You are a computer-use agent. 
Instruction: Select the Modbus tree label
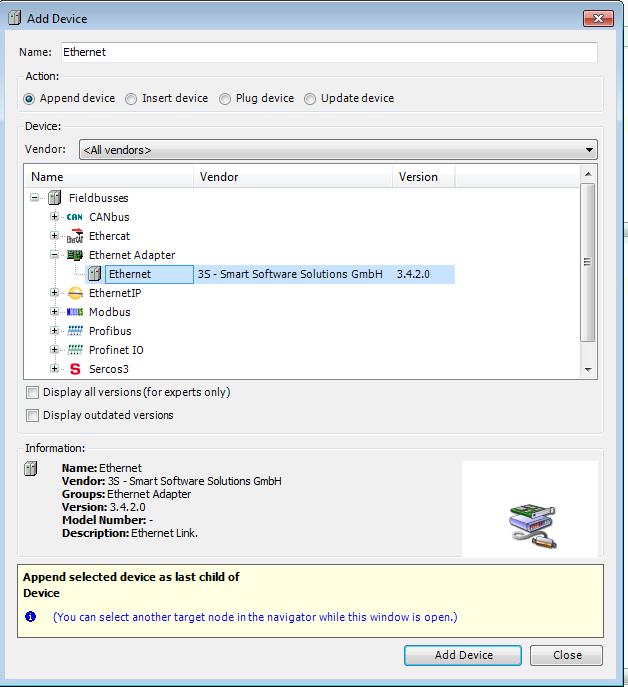point(110,312)
